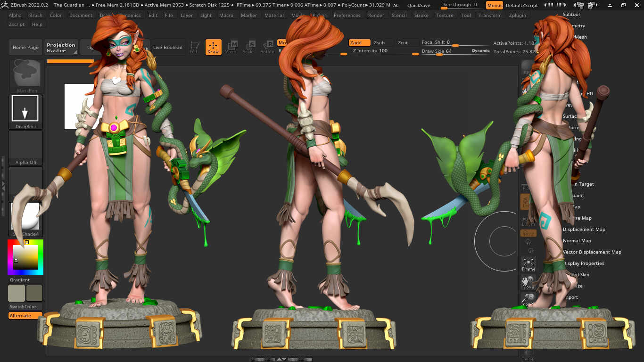Activate the Rotate transform mode
Screen dimensions: 644x362
pyautogui.click(x=267, y=47)
